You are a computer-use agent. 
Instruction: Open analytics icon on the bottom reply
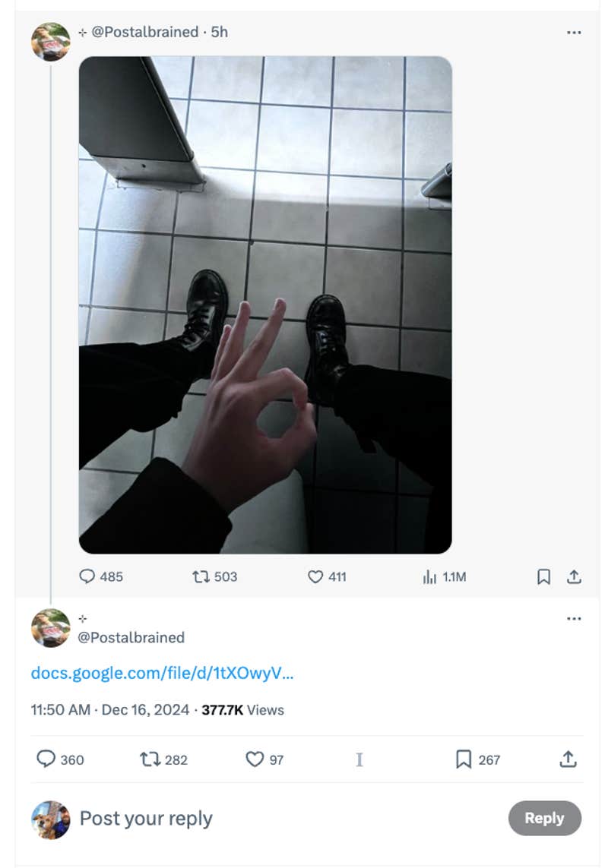359,759
